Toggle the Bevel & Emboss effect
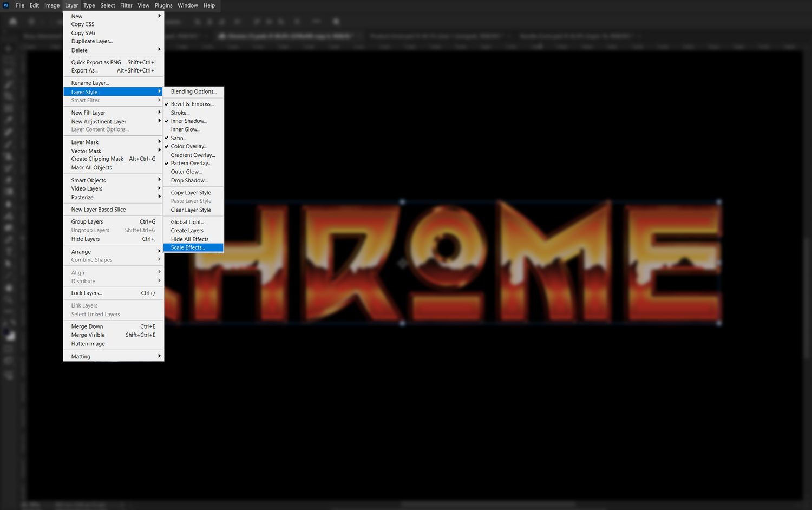 [192, 104]
